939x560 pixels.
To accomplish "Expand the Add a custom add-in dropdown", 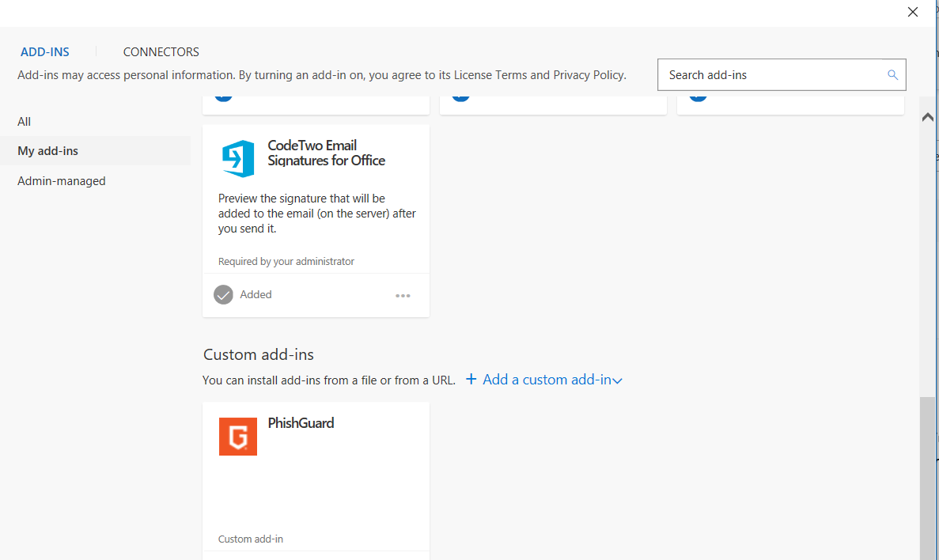I will [617, 380].
